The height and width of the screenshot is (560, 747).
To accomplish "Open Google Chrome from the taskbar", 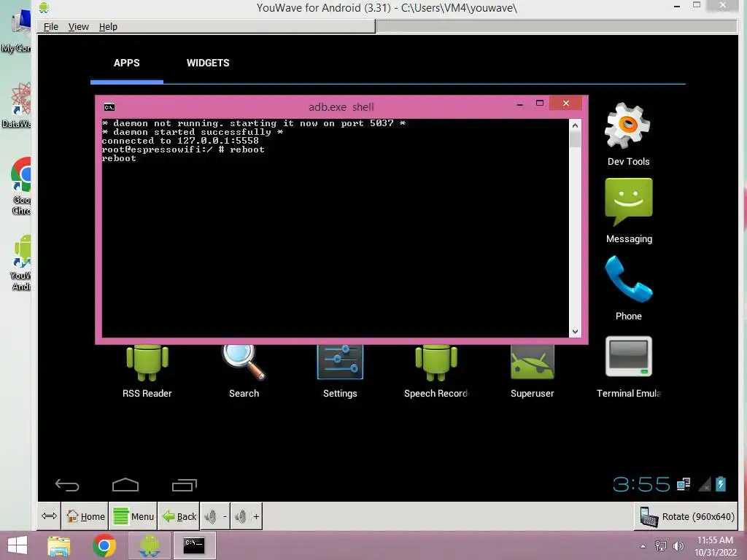I will [x=104, y=545].
